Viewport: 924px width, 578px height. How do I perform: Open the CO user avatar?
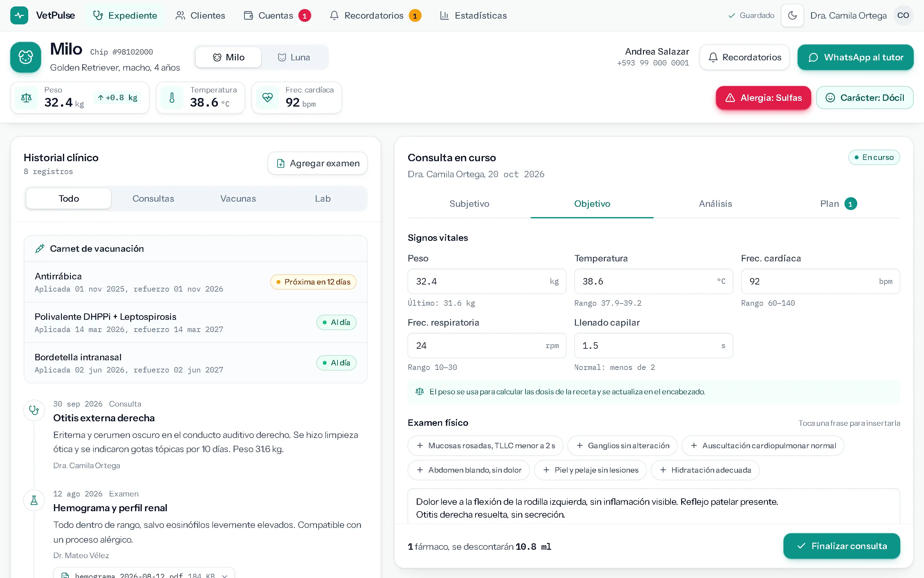[903, 15]
